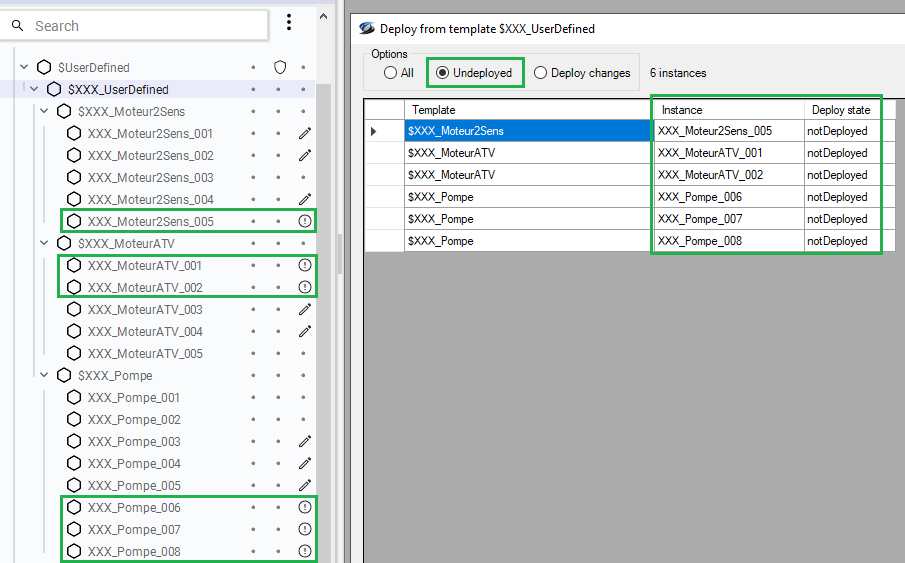This screenshot has height=563, width=905.
Task: Click the hexagon icon of XXX_Pompe_001
Action: [74, 397]
